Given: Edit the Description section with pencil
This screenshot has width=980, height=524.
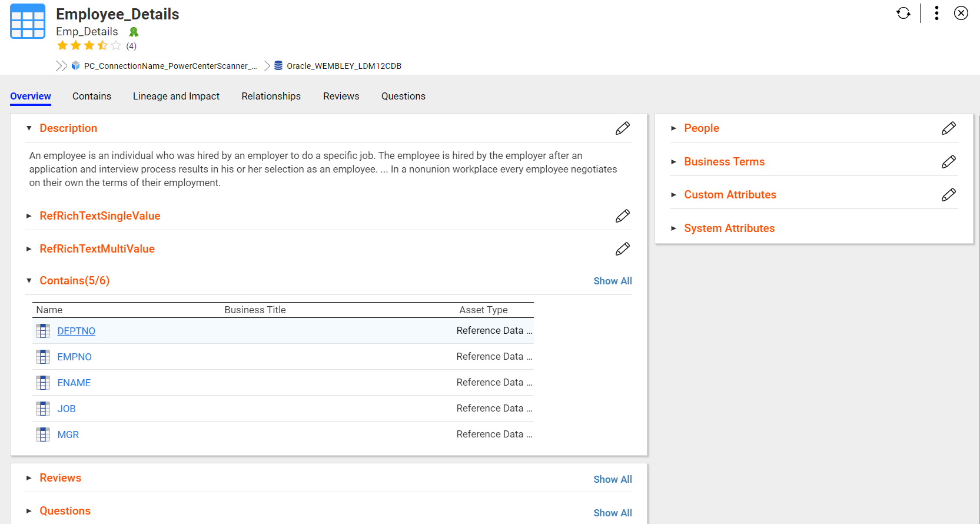Looking at the screenshot, I should point(623,128).
